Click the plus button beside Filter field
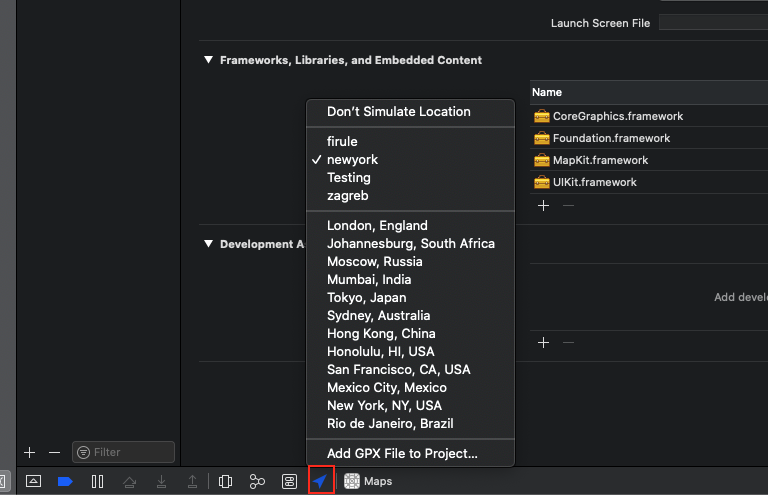 point(29,452)
